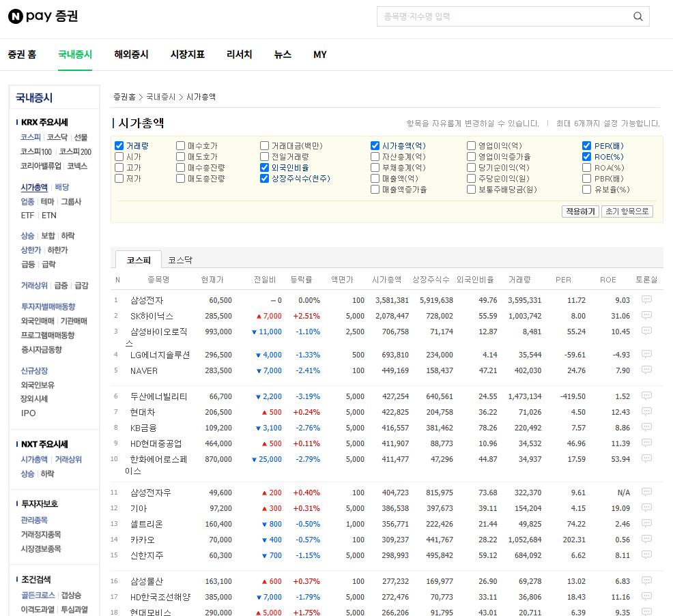Open the ETF sidebar link

pyautogui.click(x=27, y=215)
